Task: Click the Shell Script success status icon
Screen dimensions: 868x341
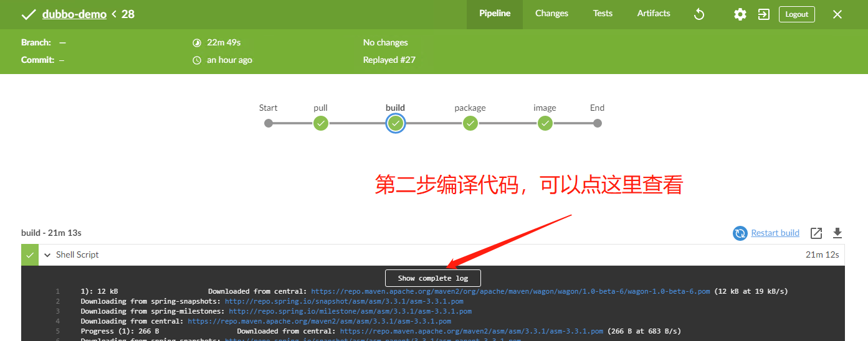Action: (x=29, y=255)
